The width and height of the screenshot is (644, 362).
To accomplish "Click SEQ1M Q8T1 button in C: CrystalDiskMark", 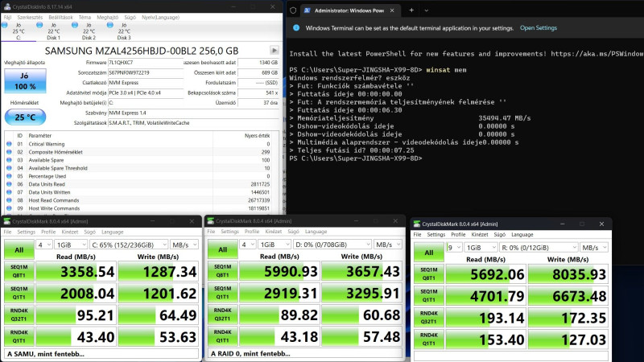I will [x=19, y=271].
